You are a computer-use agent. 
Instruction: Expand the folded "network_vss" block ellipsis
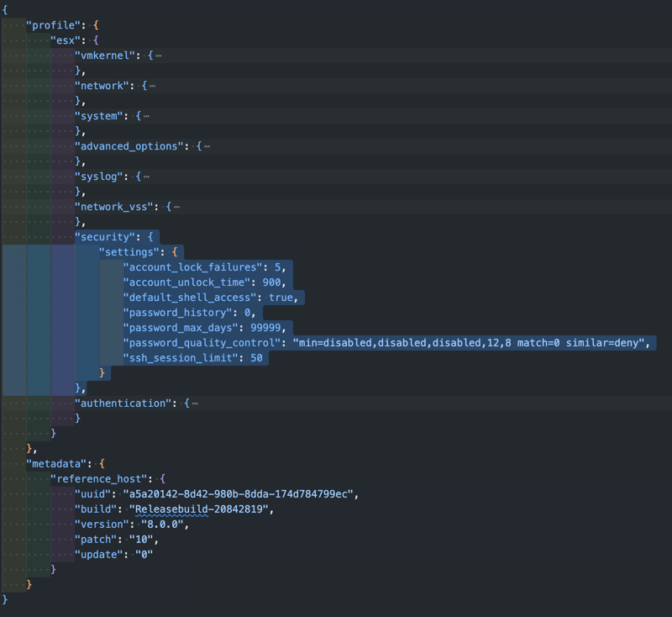click(x=176, y=207)
